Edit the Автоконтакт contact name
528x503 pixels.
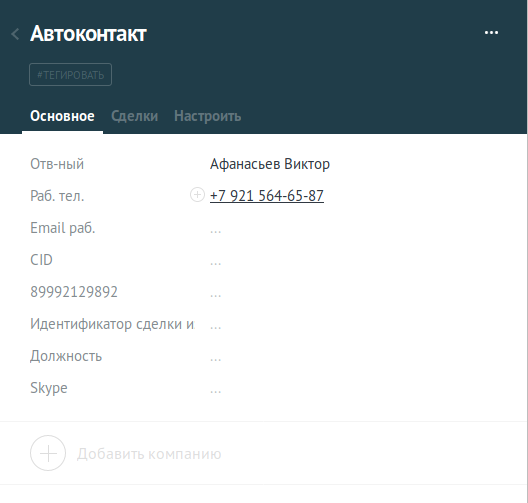click(x=88, y=34)
